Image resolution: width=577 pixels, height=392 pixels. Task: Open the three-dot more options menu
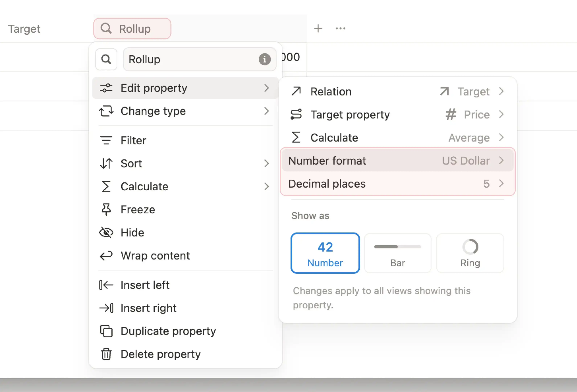point(340,28)
